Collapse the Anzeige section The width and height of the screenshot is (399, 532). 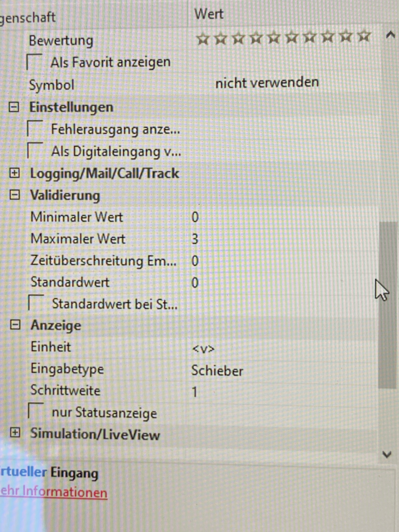coord(15,325)
